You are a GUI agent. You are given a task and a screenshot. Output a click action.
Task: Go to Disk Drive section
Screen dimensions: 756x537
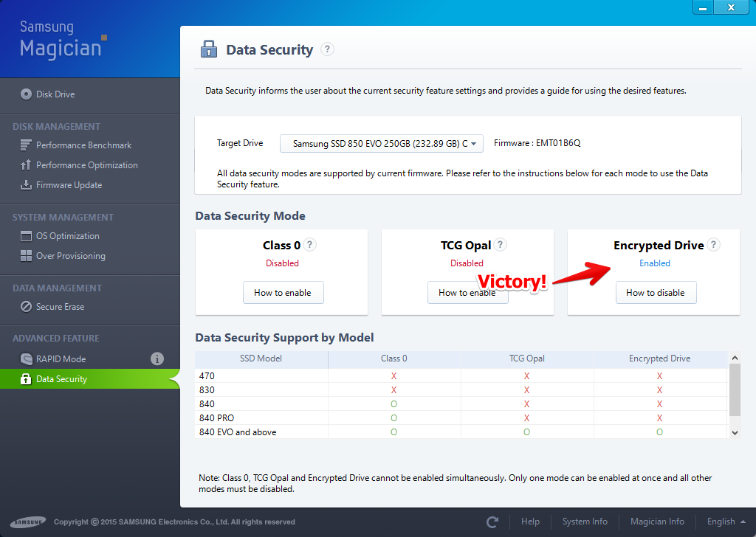tap(55, 94)
